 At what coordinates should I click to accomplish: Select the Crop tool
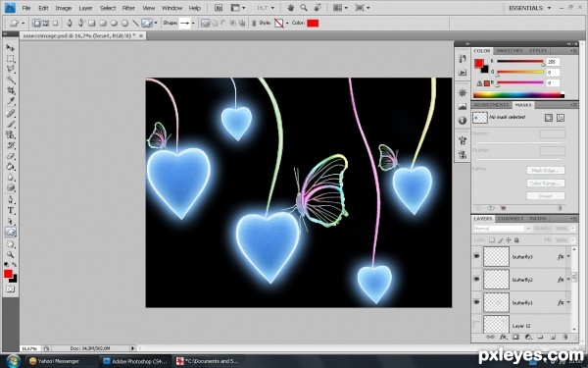(x=10, y=90)
